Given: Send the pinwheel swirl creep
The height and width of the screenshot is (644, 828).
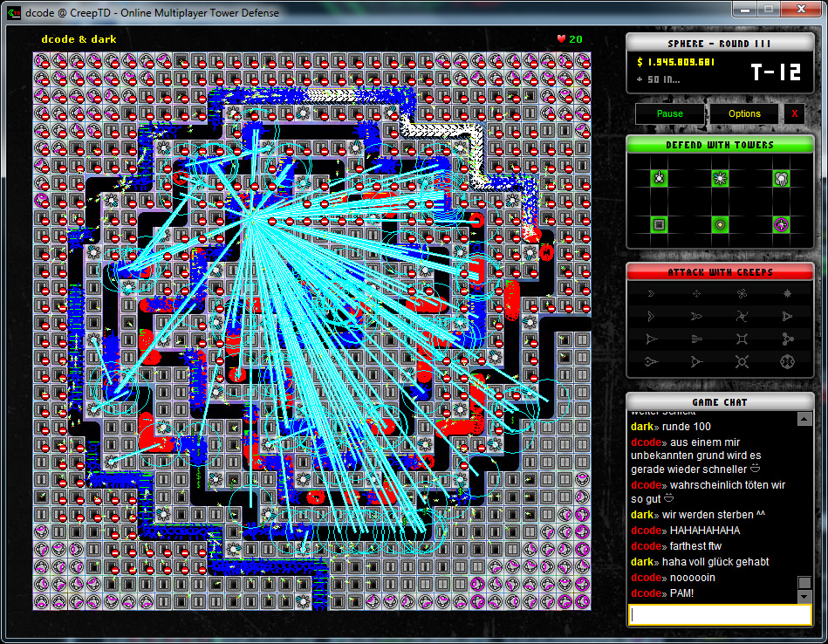Looking at the screenshot, I should pos(742,317).
